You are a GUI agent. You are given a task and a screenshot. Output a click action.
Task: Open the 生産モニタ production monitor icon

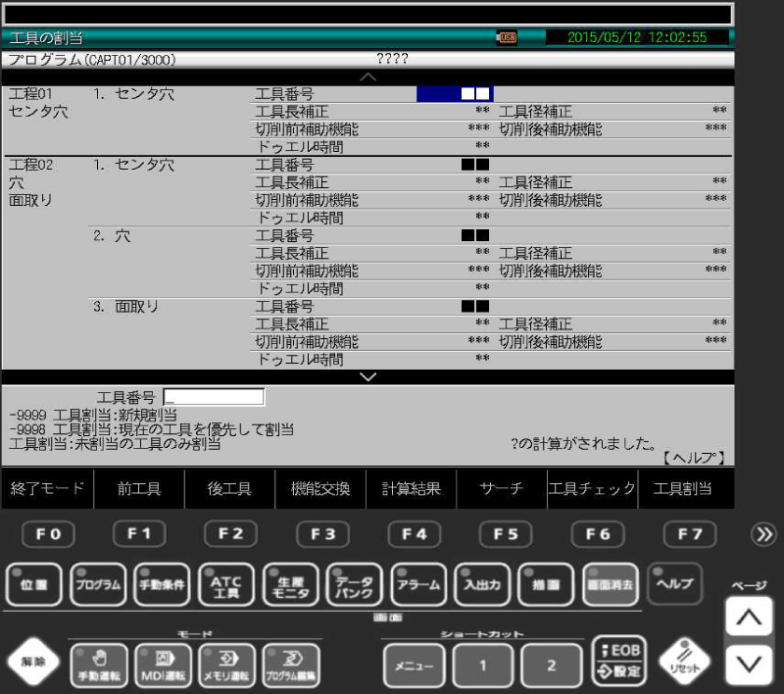tap(290, 583)
